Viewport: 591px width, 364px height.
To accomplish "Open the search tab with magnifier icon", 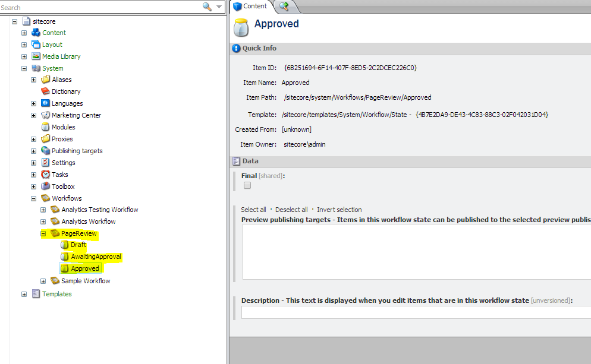I will (284, 6).
